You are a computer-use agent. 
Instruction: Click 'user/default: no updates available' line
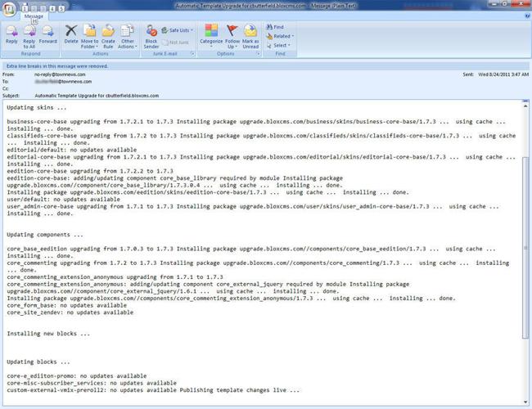tap(64, 200)
